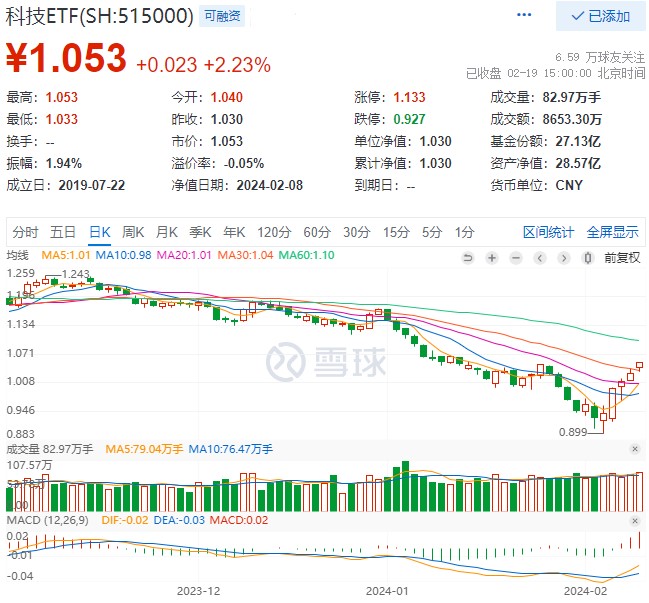
Task: Click the DEA:-0.03 value label
Action: point(179,521)
